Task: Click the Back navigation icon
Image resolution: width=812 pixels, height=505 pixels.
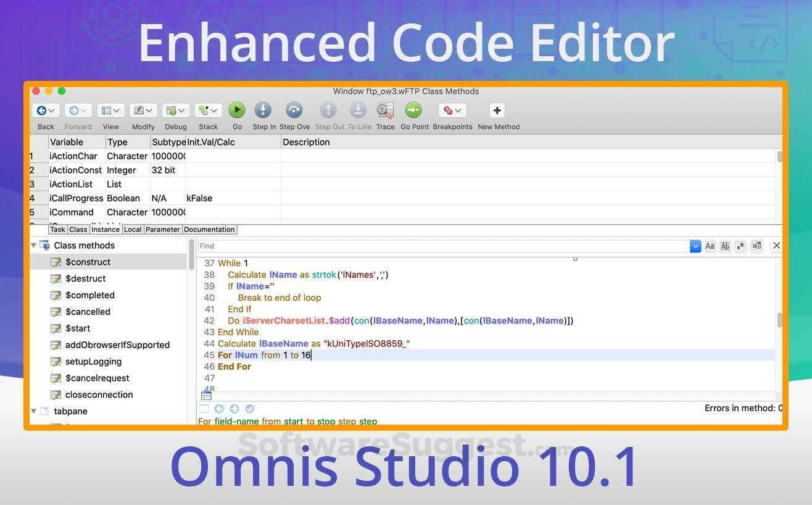Action: 41,110
